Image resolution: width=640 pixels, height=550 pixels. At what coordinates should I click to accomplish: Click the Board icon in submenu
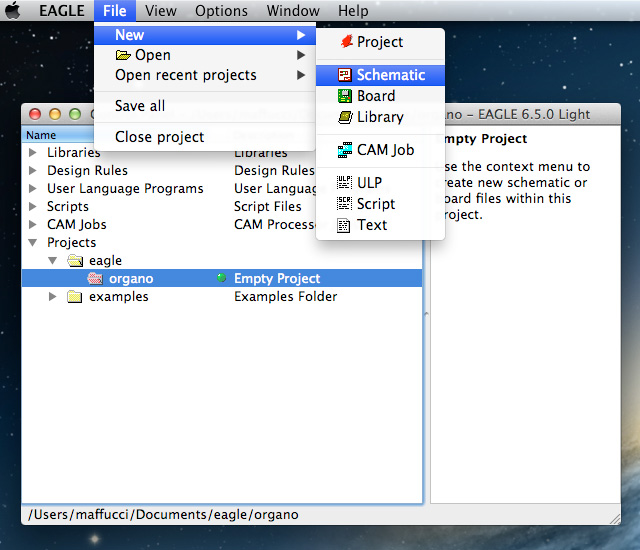pos(344,96)
